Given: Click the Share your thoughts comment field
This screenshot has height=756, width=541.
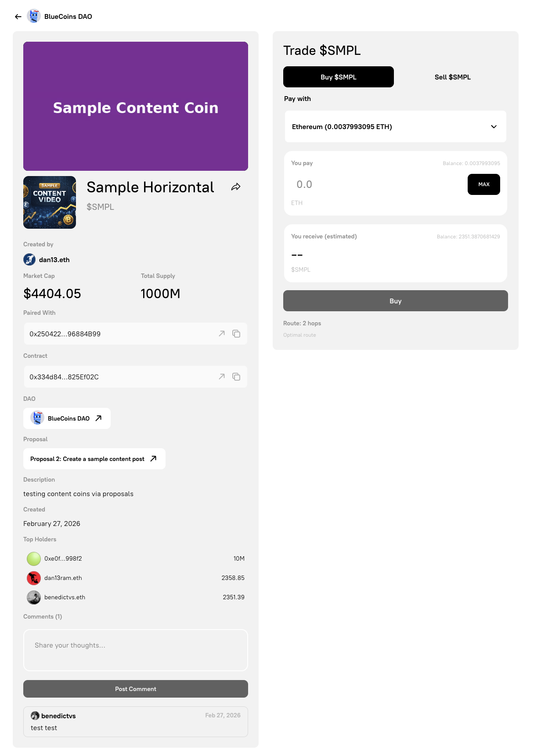Looking at the screenshot, I should coord(135,650).
